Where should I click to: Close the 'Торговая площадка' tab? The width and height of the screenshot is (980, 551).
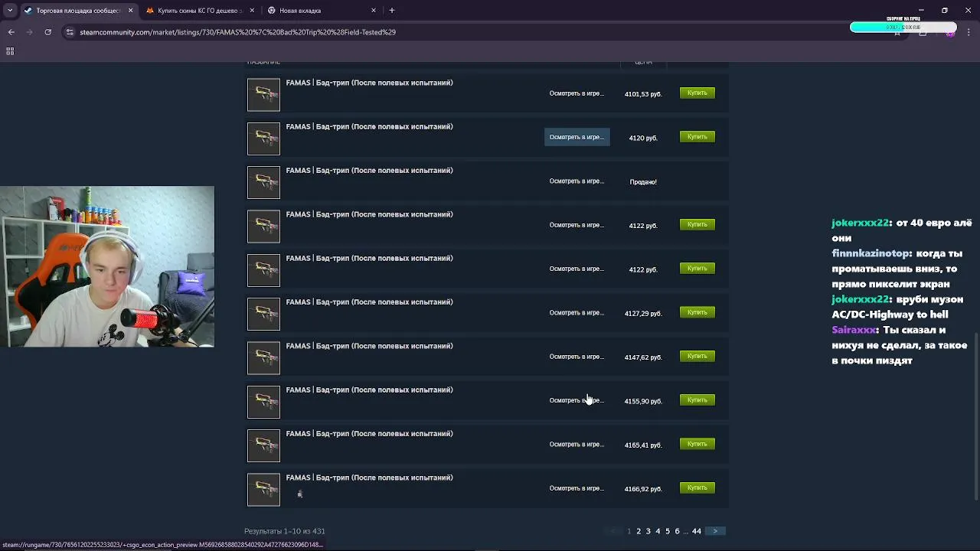[x=130, y=11]
